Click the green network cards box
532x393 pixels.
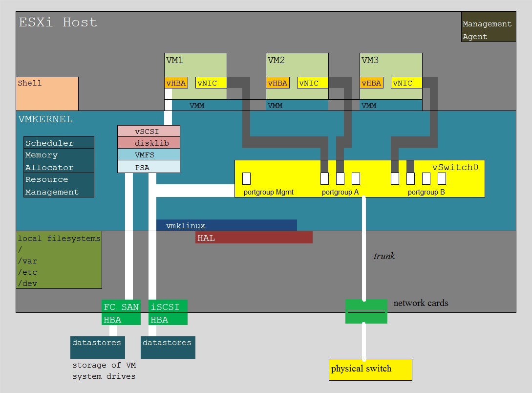(366, 311)
